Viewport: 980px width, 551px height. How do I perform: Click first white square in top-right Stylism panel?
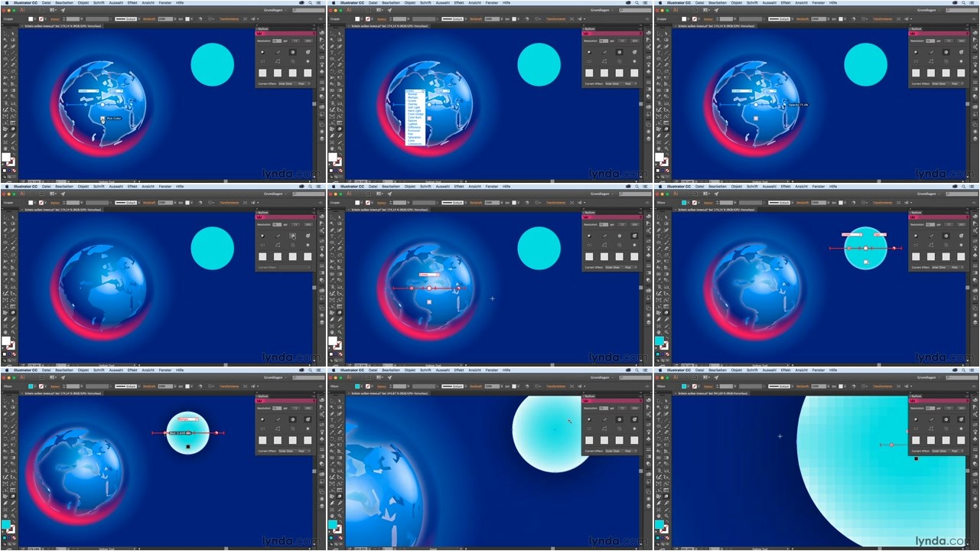(917, 73)
